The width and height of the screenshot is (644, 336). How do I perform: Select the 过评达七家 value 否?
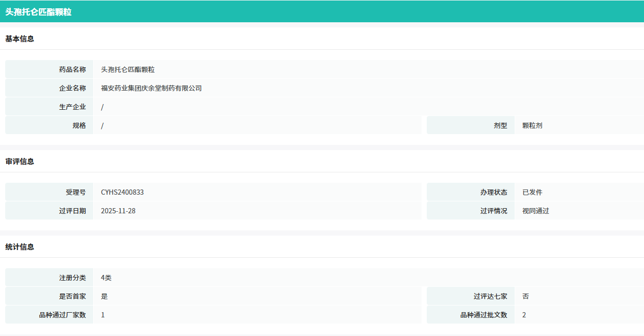point(526,296)
